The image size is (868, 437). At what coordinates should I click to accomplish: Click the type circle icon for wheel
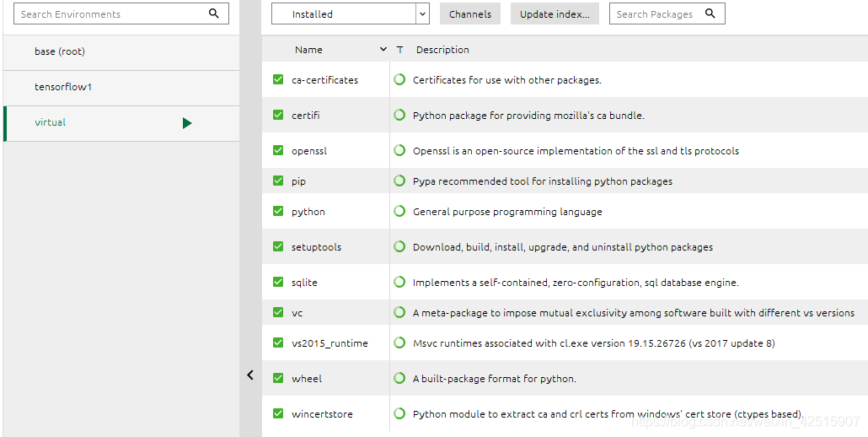[x=399, y=378]
